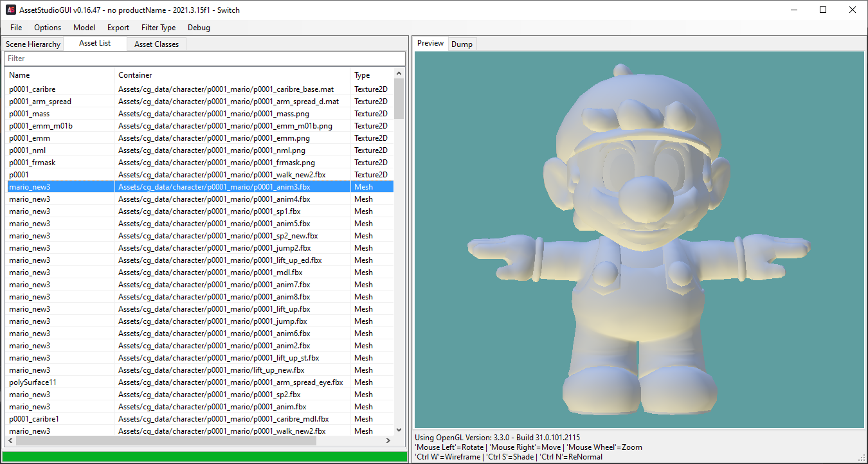This screenshot has width=868, height=464.
Task: Switch to the Dump tab
Action: (462, 44)
